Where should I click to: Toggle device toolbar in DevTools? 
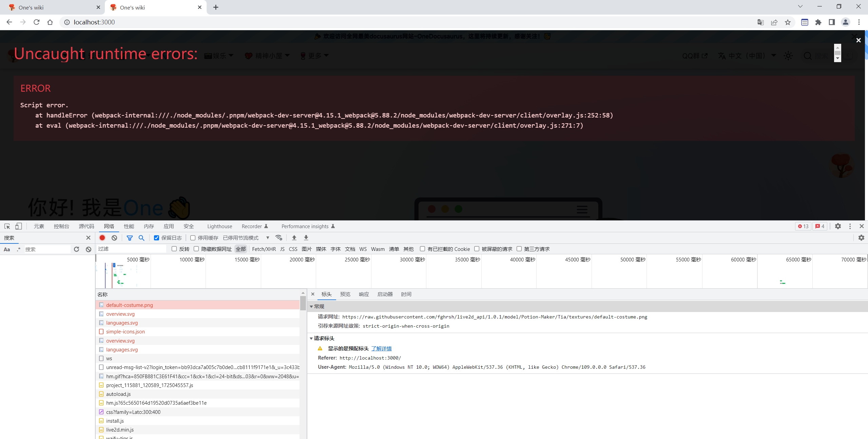pos(19,226)
